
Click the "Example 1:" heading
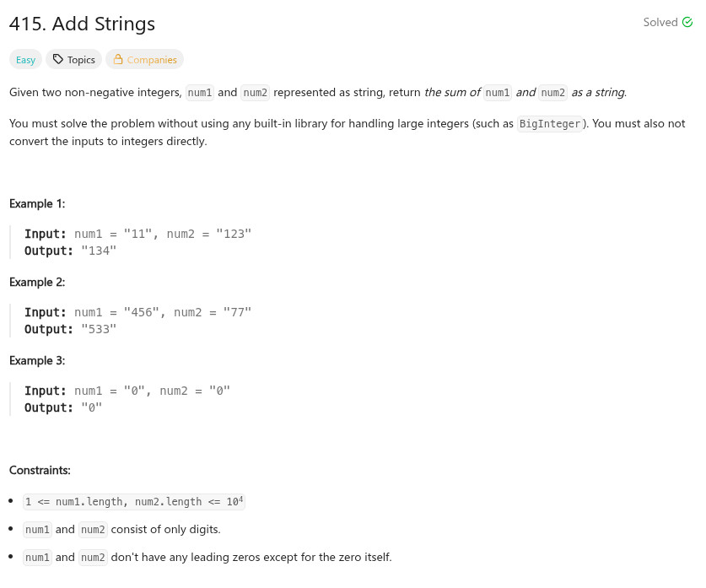(x=37, y=203)
